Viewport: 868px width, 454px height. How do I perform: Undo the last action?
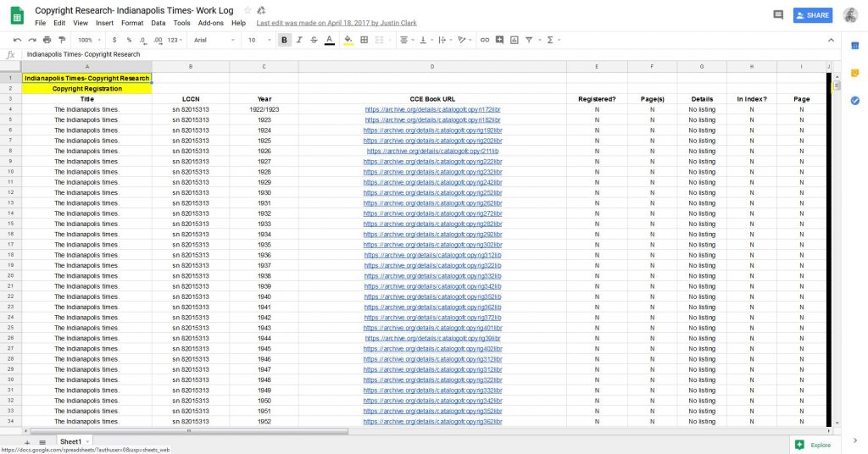[x=17, y=40]
